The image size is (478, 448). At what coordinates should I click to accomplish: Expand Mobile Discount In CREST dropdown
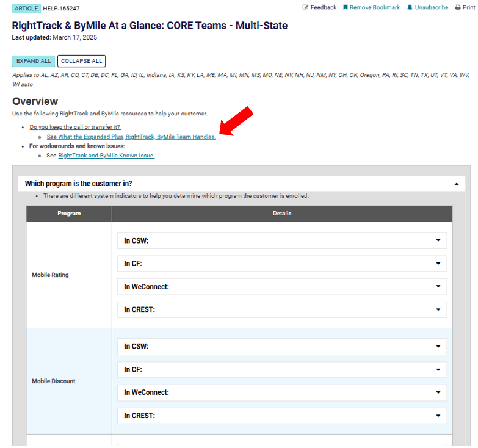click(x=282, y=416)
